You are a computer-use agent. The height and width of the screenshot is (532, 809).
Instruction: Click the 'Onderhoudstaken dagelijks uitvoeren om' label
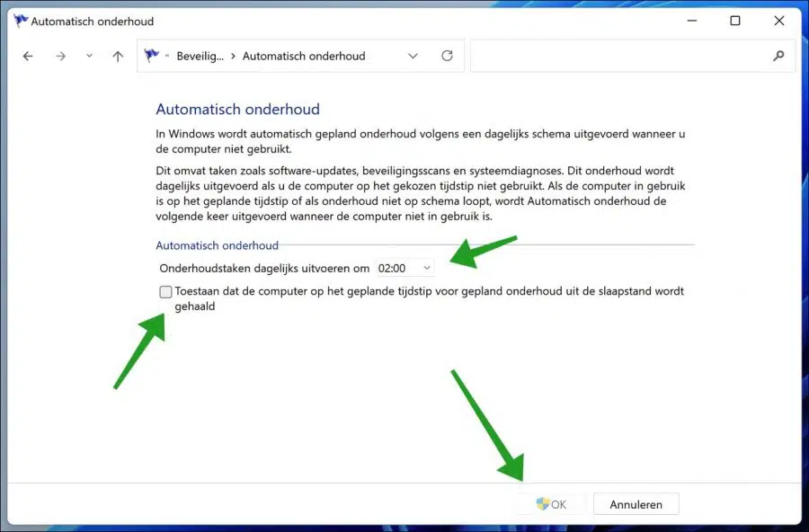[x=264, y=269]
